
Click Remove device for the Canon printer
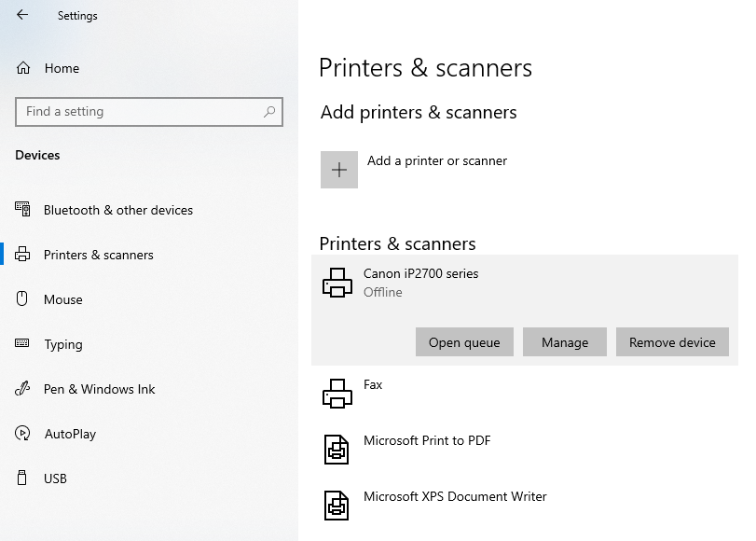point(672,341)
